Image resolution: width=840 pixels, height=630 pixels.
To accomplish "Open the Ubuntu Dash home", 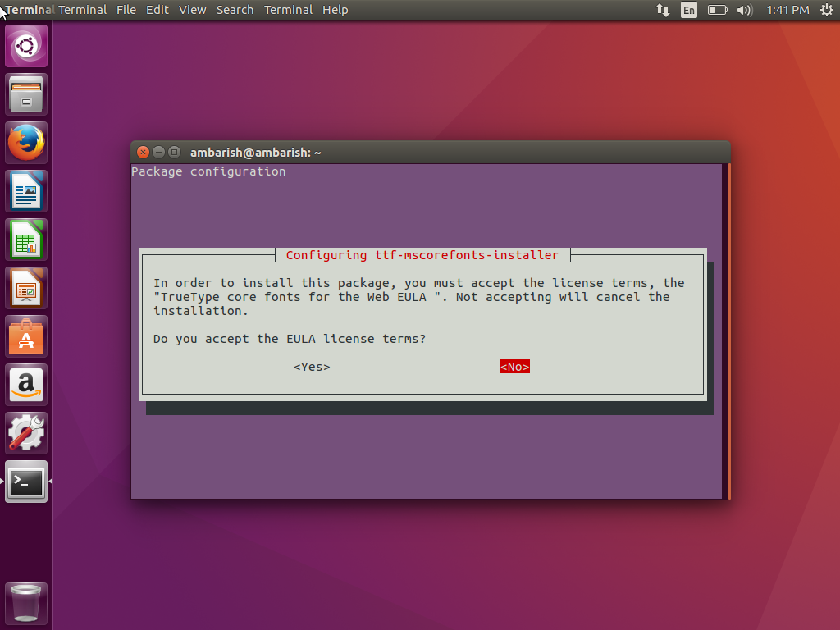I will pos(25,45).
